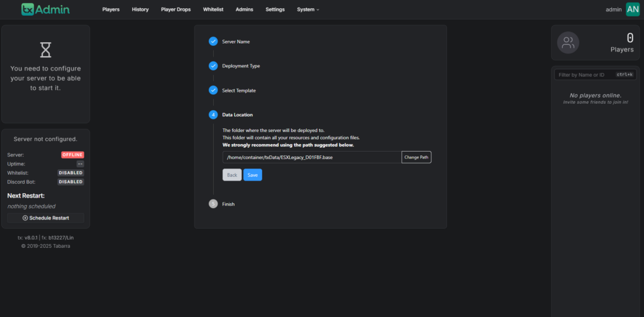Image resolution: width=644 pixels, height=317 pixels.
Task: Click the Change Path button
Action: pyautogui.click(x=416, y=157)
